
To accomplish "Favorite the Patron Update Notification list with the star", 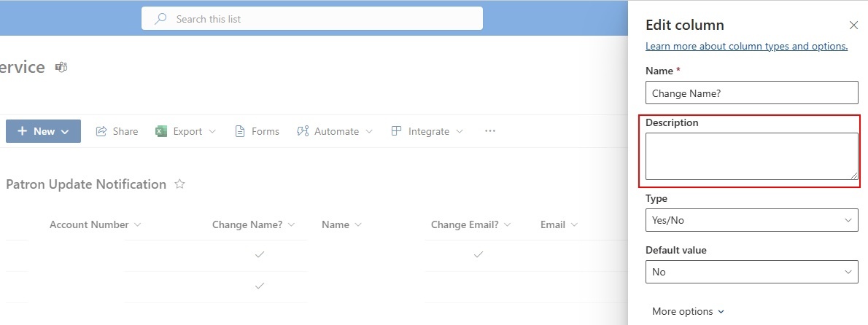I will pos(179,184).
